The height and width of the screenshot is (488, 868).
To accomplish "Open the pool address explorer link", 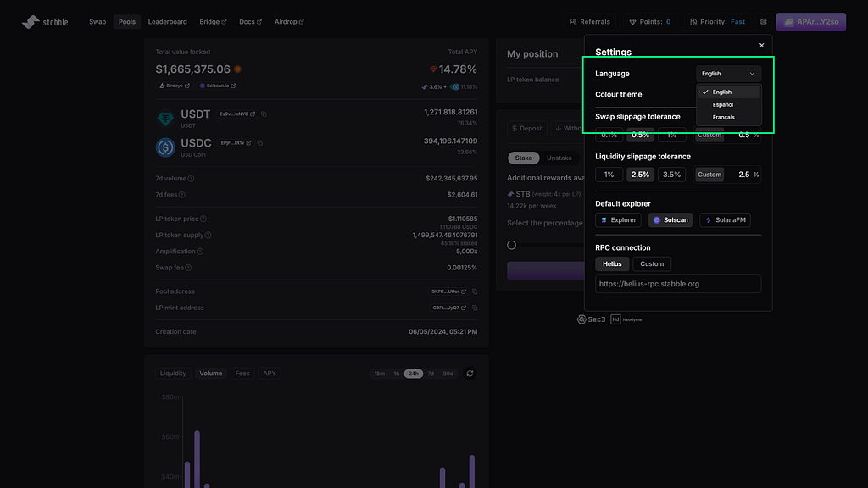I will coord(448,291).
